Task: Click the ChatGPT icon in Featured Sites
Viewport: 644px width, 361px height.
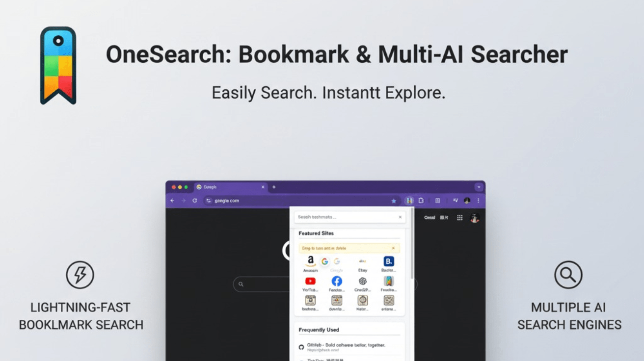Action: pyautogui.click(x=363, y=281)
